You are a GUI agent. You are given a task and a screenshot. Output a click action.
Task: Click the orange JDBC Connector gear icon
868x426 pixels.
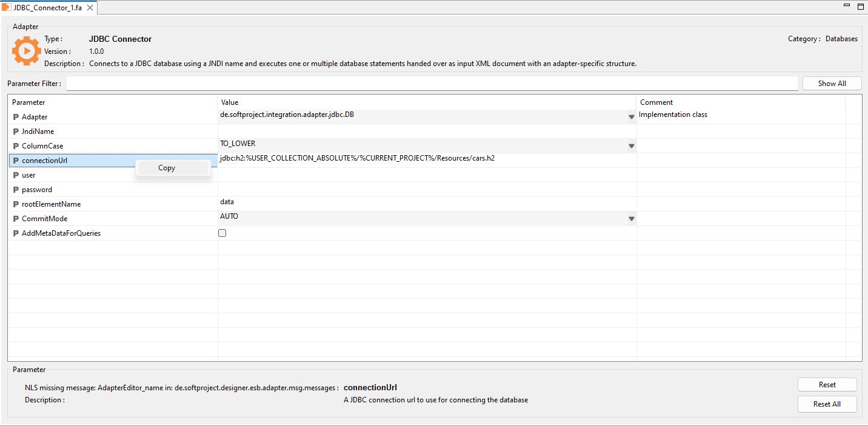[x=27, y=51]
